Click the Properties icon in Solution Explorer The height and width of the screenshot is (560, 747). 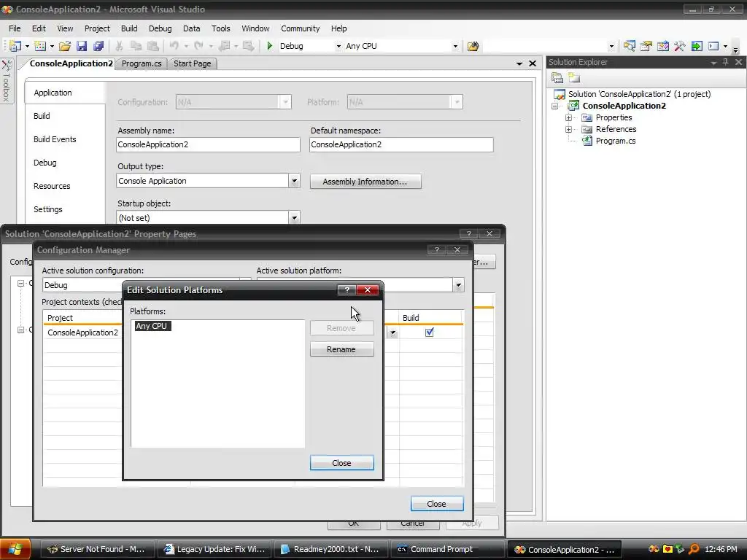[x=557, y=77]
